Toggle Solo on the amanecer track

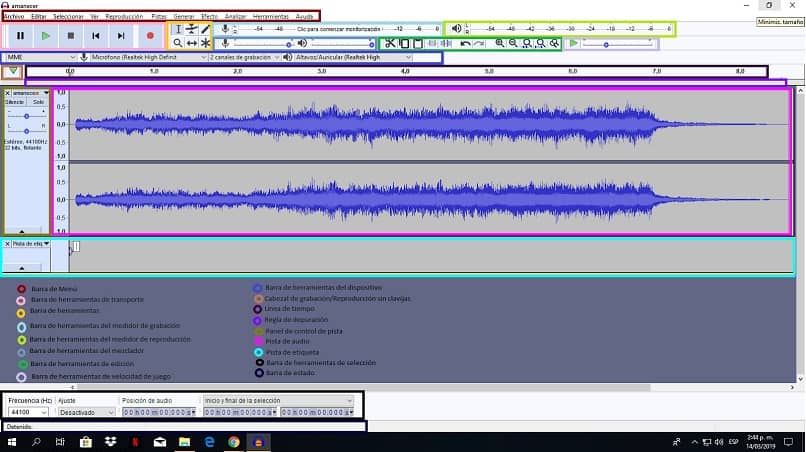click(38, 102)
